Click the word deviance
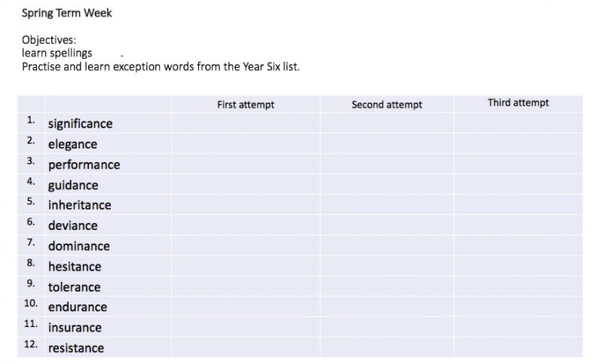603x364 pixels. (72, 225)
